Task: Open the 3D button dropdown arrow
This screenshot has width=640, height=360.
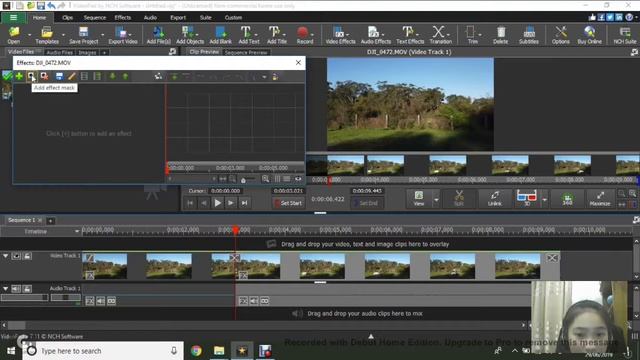Action: pos(544,200)
